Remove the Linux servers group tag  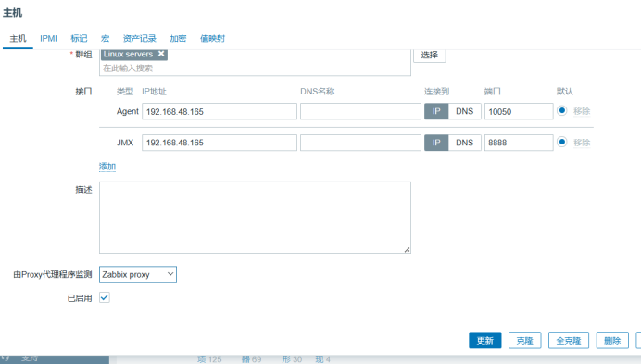coord(161,54)
